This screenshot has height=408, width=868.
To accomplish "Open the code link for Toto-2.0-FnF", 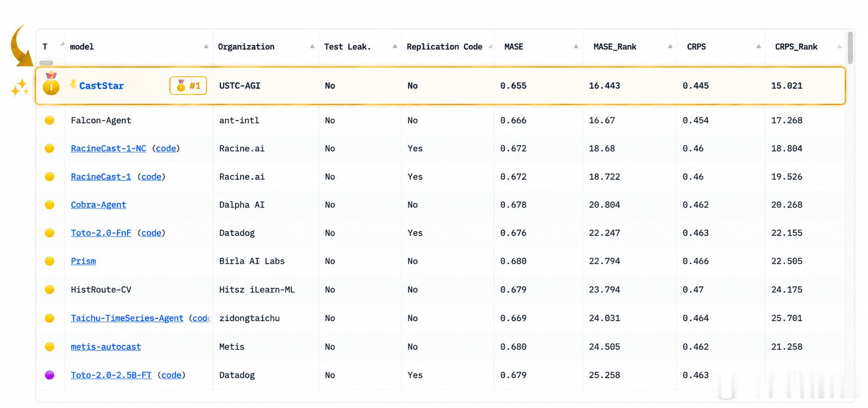I will tap(151, 233).
